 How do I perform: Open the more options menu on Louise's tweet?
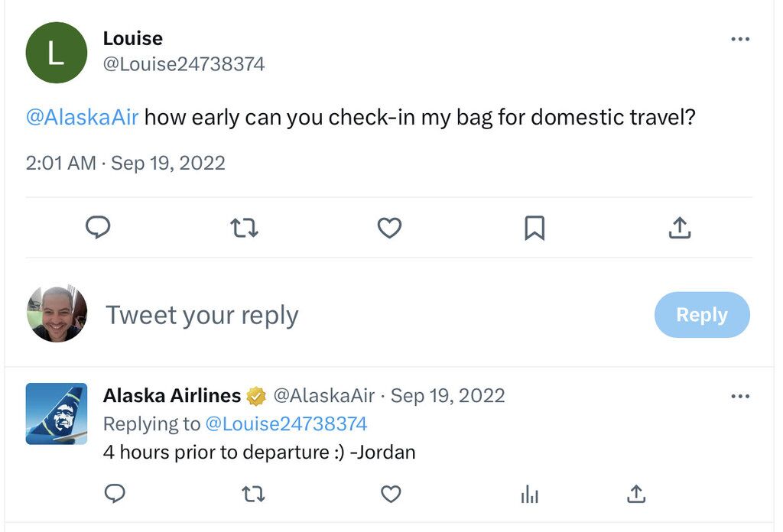pyautogui.click(x=739, y=38)
